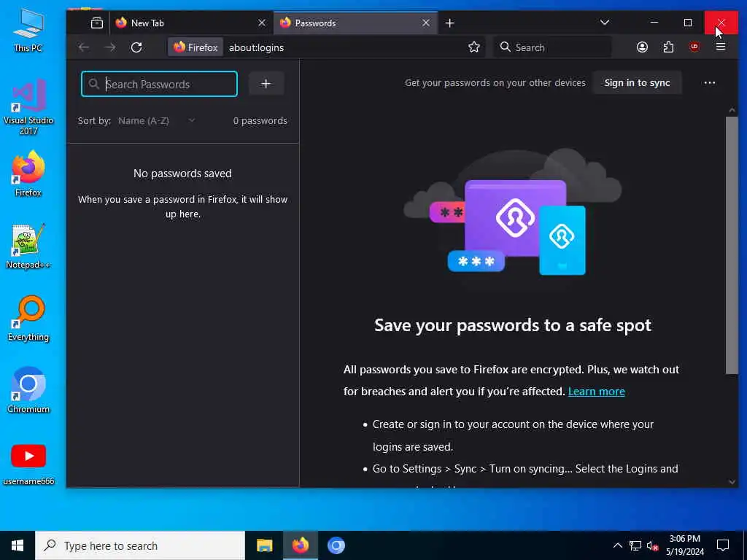This screenshot has width=747, height=560.
Task: Click Save your passwords to a safe spot heading
Action: (513, 325)
